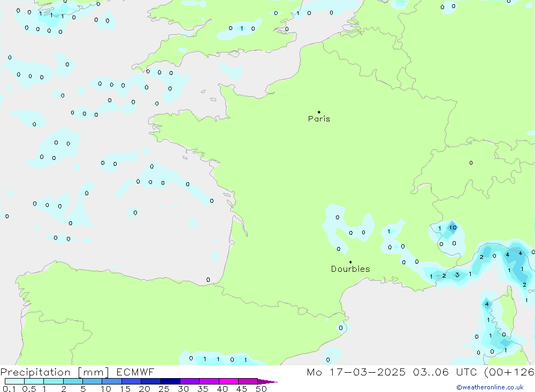Click the map value '3' on the Riviera coast

pyautogui.click(x=457, y=275)
